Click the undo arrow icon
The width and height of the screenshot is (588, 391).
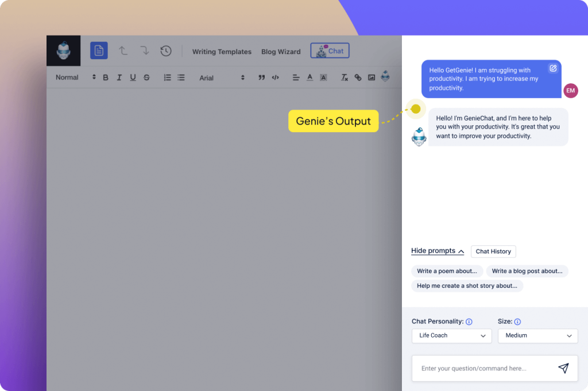coord(123,51)
